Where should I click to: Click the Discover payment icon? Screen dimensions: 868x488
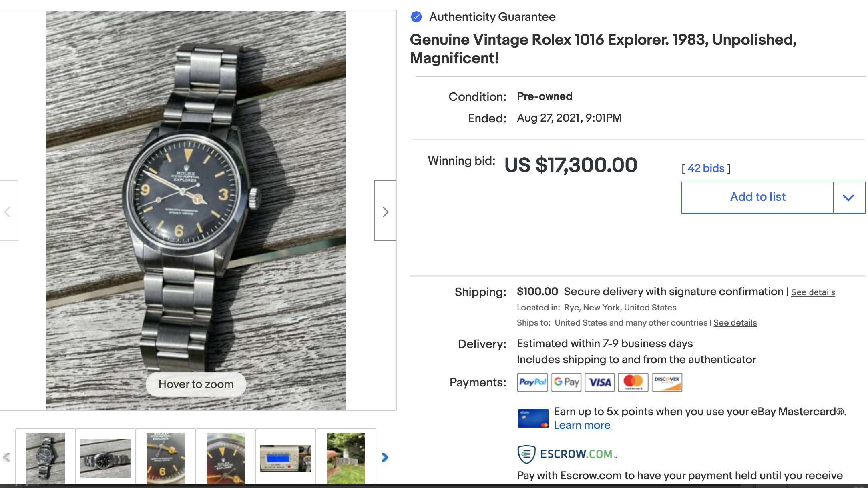coord(667,382)
